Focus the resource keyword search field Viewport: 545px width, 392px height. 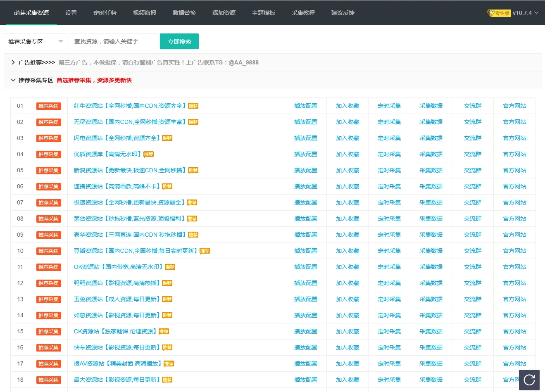[113, 41]
